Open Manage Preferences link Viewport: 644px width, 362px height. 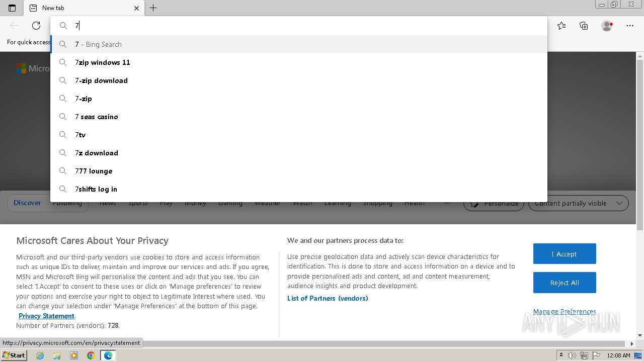click(x=565, y=312)
